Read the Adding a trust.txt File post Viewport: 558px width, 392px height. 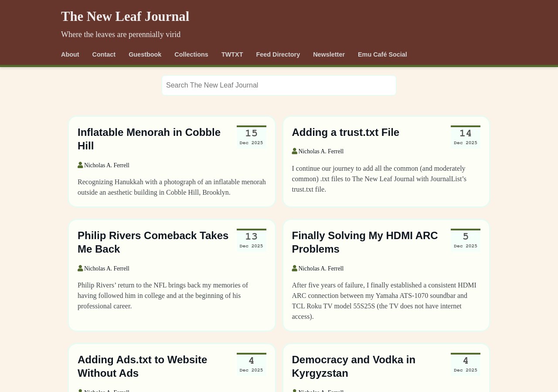(x=345, y=132)
